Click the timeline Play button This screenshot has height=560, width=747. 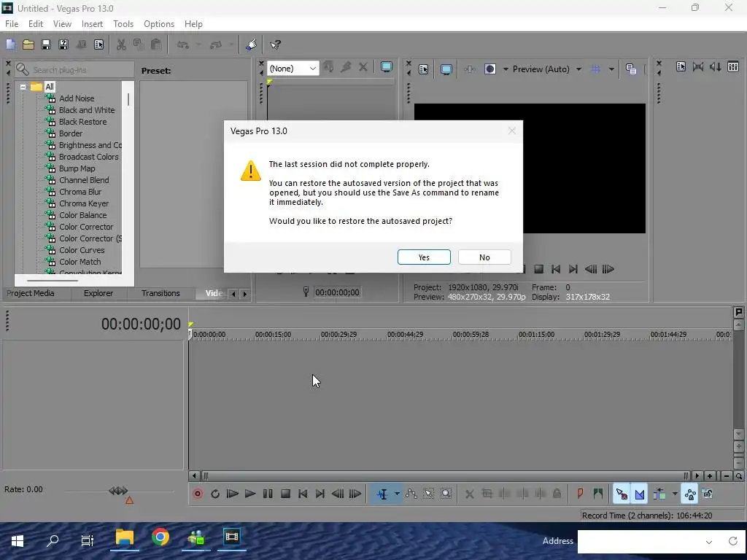tap(249, 494)
